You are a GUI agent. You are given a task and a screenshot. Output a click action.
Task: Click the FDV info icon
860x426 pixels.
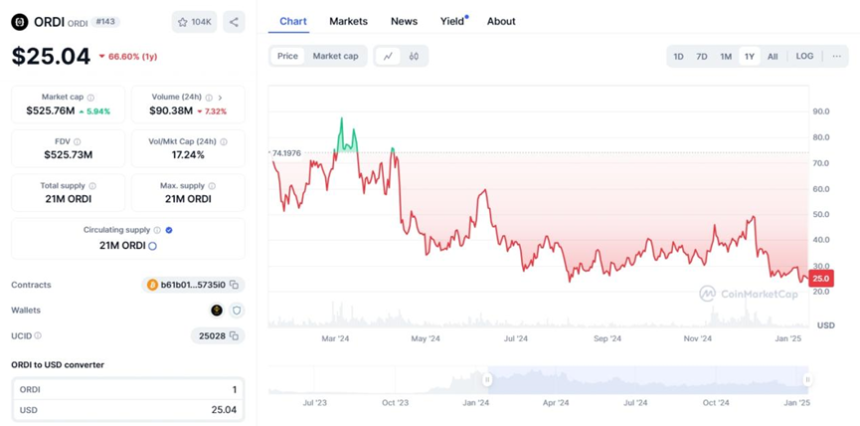pos(77,141)
